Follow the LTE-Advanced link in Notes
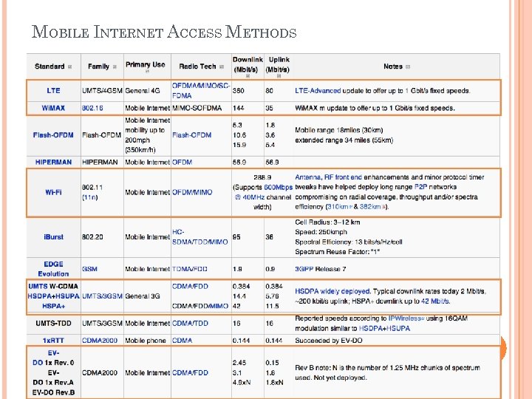Image resolution: width=532 pixels, height=399 pixels. tap(318, 91)
